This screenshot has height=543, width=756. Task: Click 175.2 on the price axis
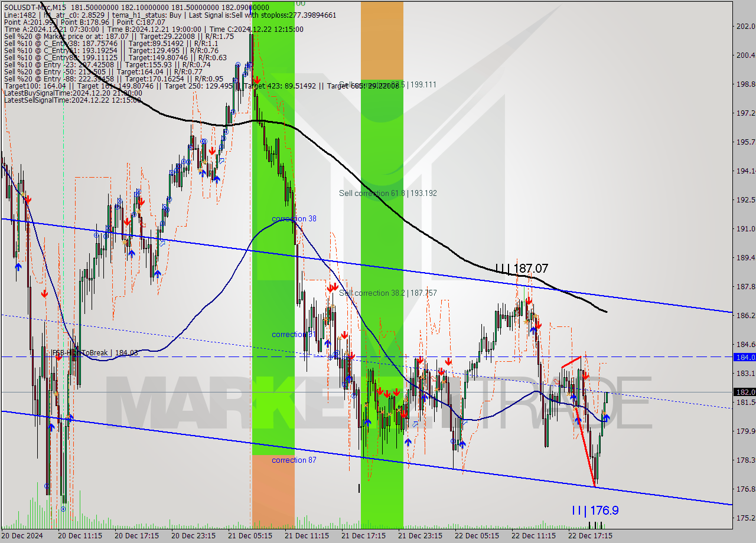click(x=745, y=518)
